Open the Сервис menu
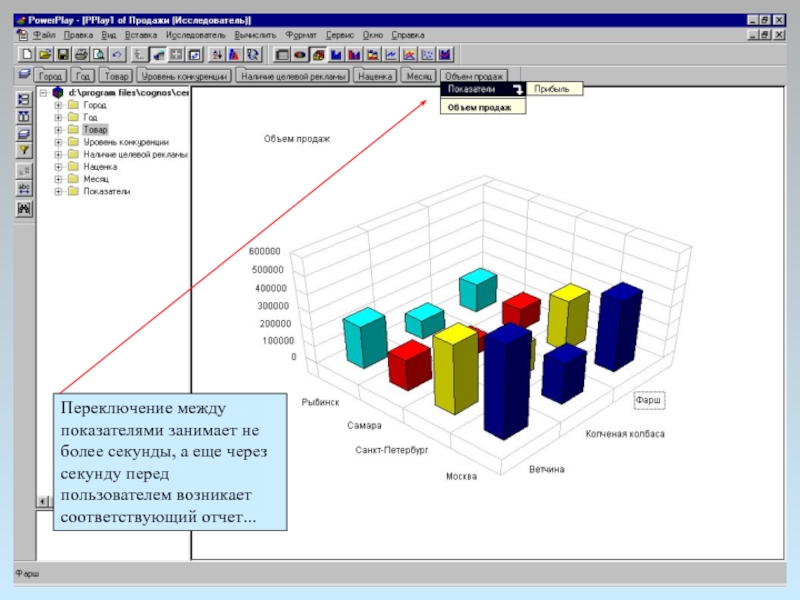The image size is (800, 600). click(x=340, y=35)
